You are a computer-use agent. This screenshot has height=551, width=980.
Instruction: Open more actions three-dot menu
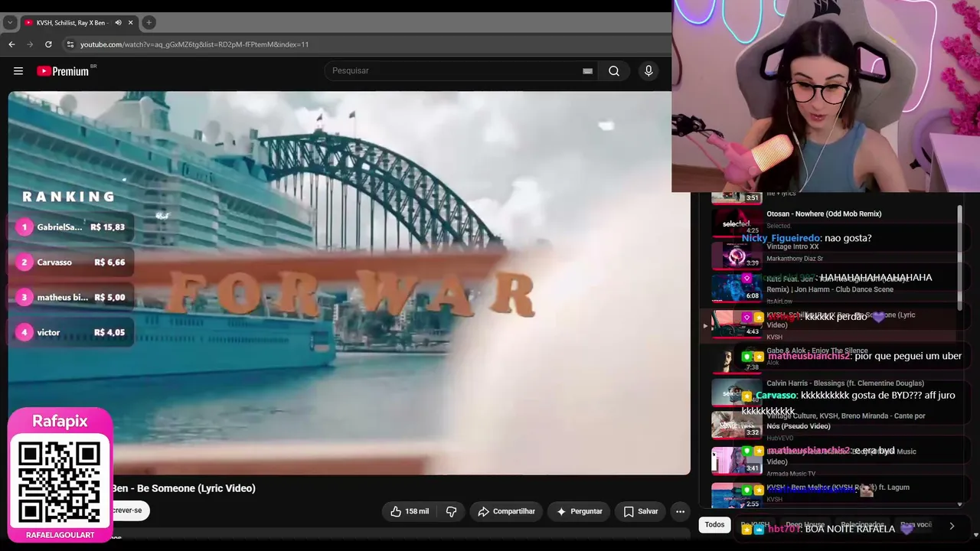(x=680, y=511)
